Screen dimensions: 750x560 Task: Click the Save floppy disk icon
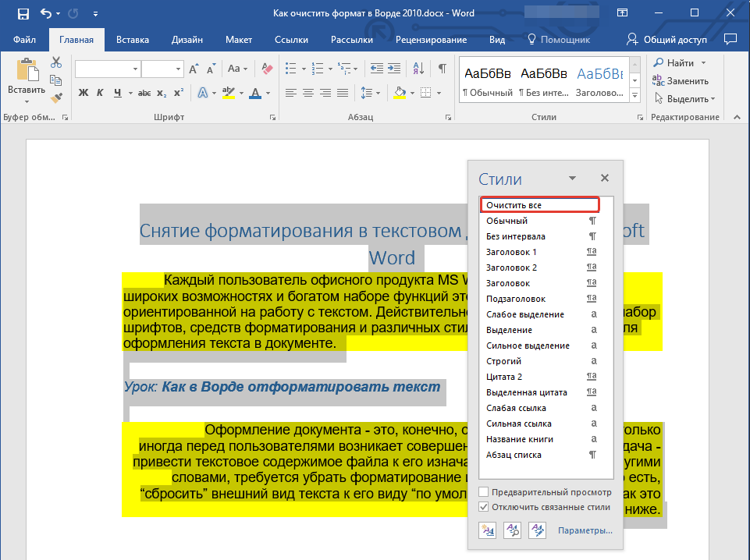23,14
